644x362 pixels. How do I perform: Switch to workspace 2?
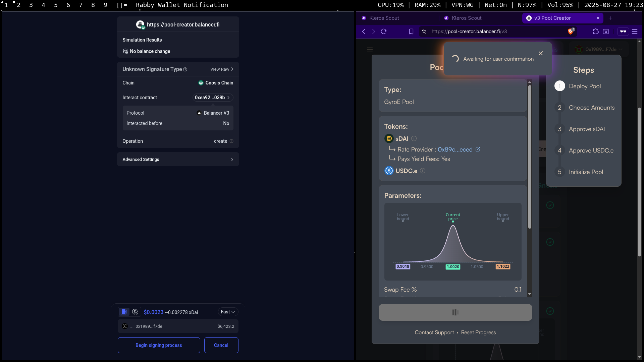pos(18,5)
